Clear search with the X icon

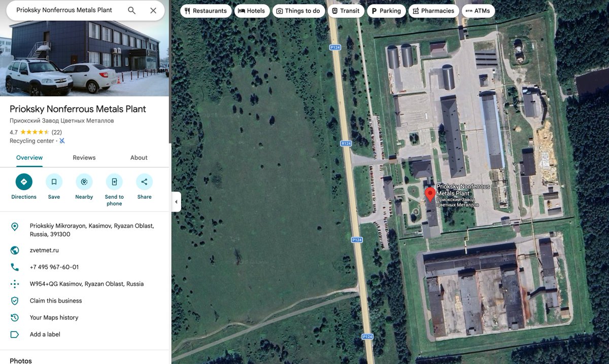point(153,10)
